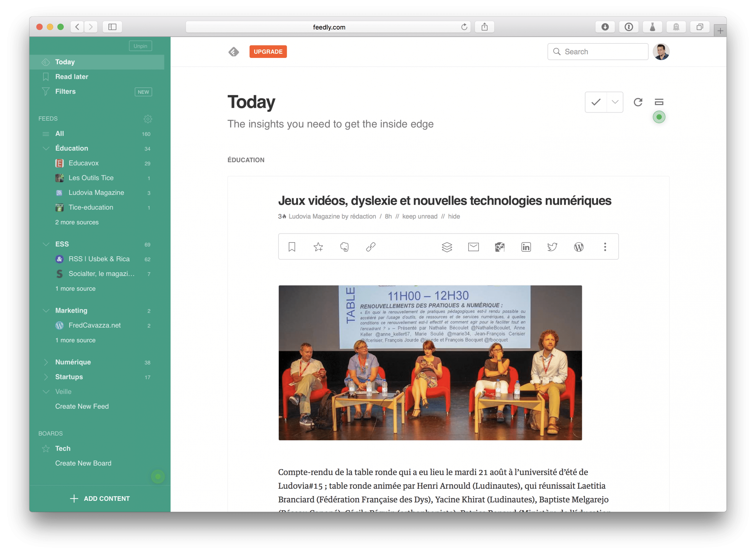This screenshot has height=554, width=756.
Task: Collapse the Marketing category
Action: point(46,311)
